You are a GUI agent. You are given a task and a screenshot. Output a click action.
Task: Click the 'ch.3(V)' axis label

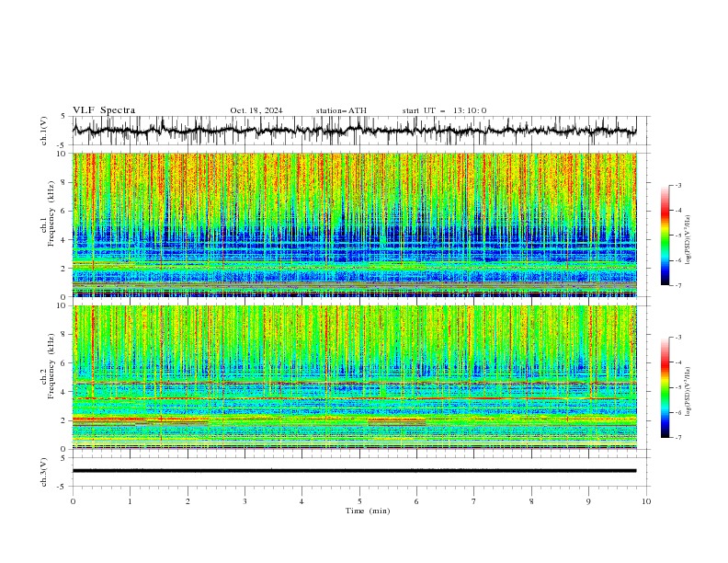tap(44, 472)
